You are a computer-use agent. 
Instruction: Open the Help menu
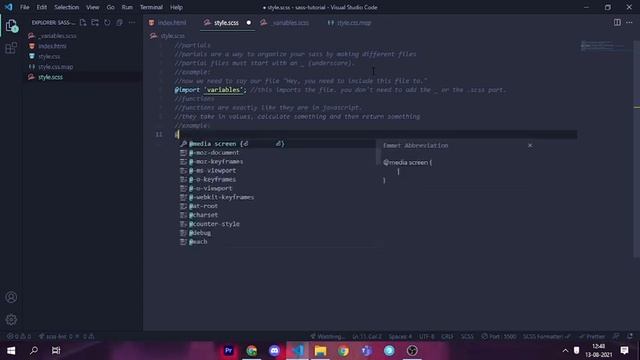click(176, 7)
